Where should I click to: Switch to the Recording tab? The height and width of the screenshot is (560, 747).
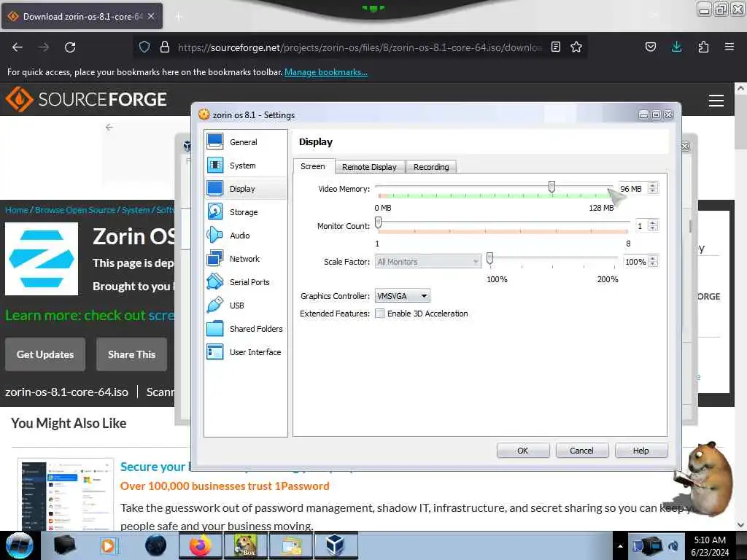click(431, 167)
